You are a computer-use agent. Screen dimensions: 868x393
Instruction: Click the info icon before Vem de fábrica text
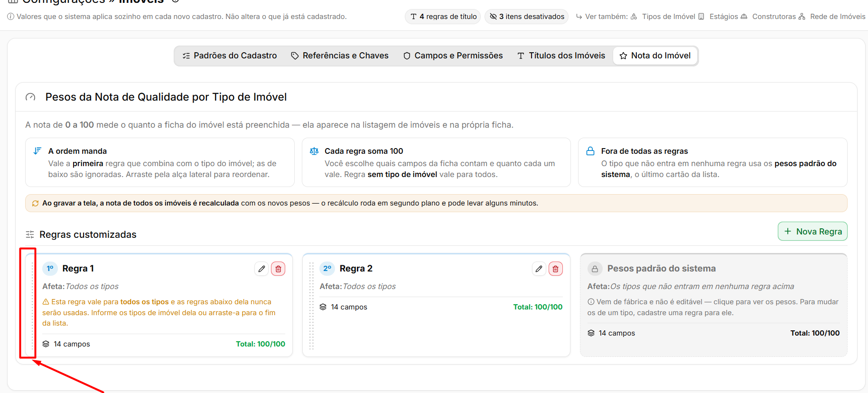click(x=591, y=302)
